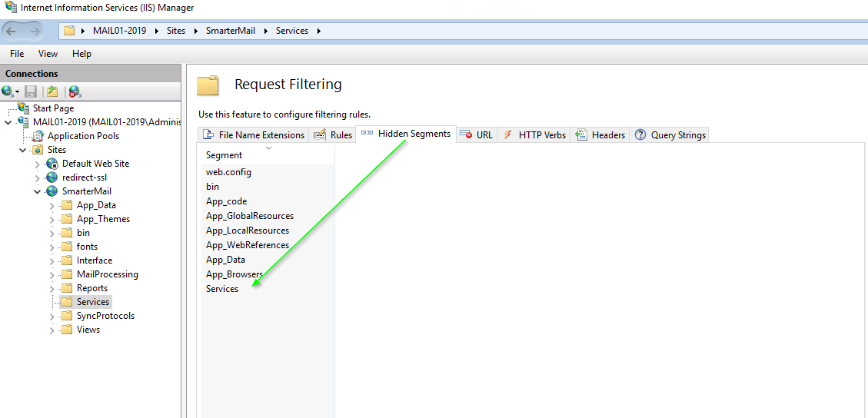Open the Query Strings tab

coord(670,135)
